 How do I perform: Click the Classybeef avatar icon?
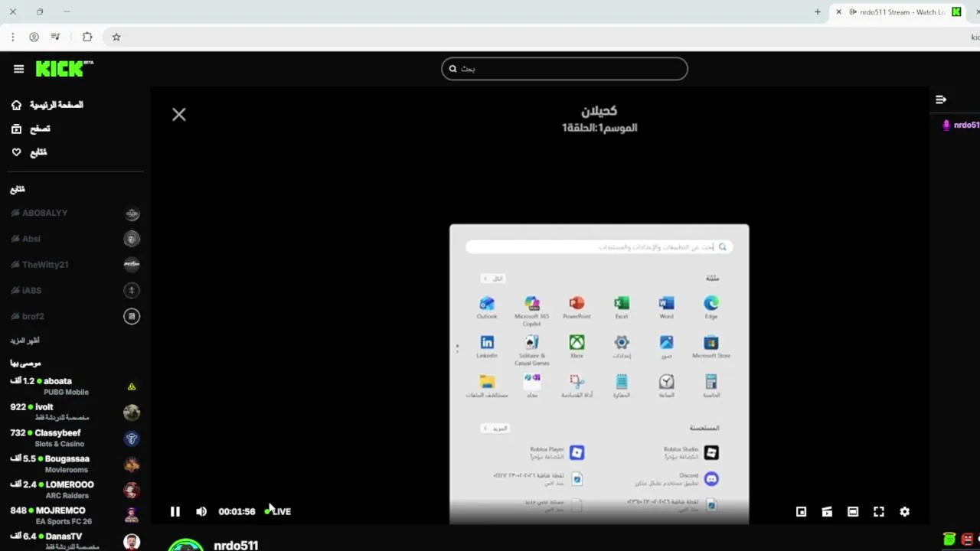(132, 439)
